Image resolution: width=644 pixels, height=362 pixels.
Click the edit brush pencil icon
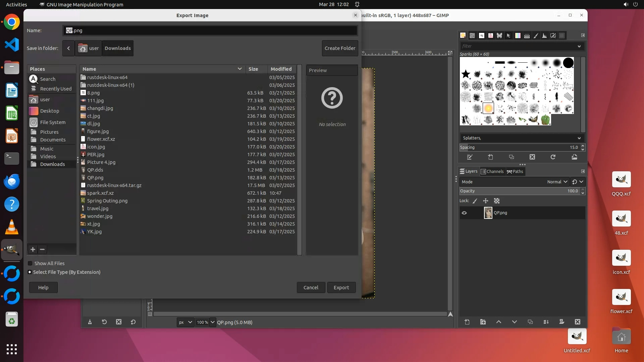pyautogui.click(x=470, y=157)
